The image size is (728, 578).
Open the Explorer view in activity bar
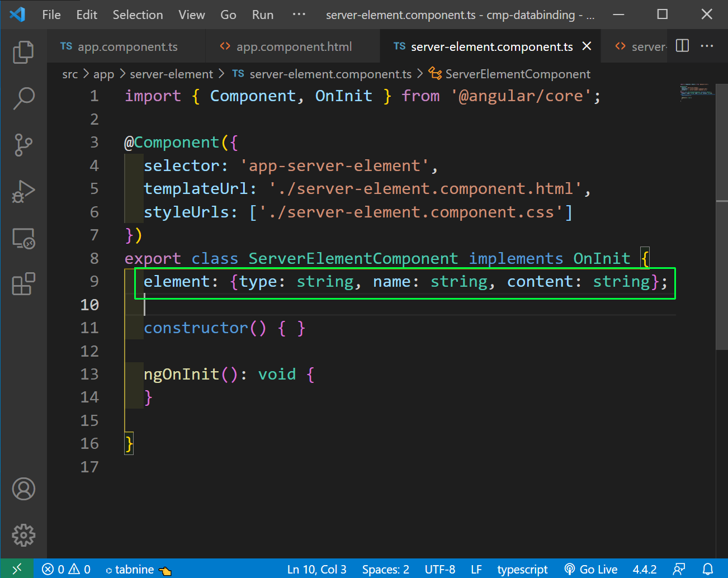(x=23, y=52)
